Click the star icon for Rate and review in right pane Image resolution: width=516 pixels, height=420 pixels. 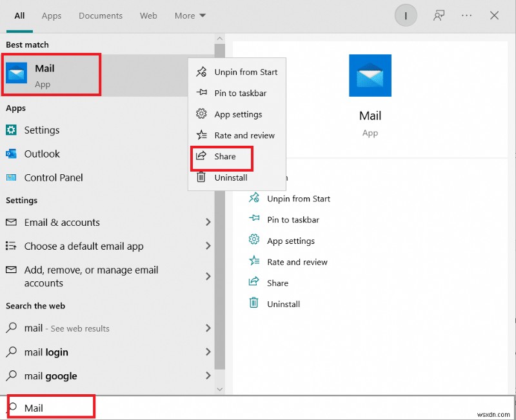[x=254, y=261]
